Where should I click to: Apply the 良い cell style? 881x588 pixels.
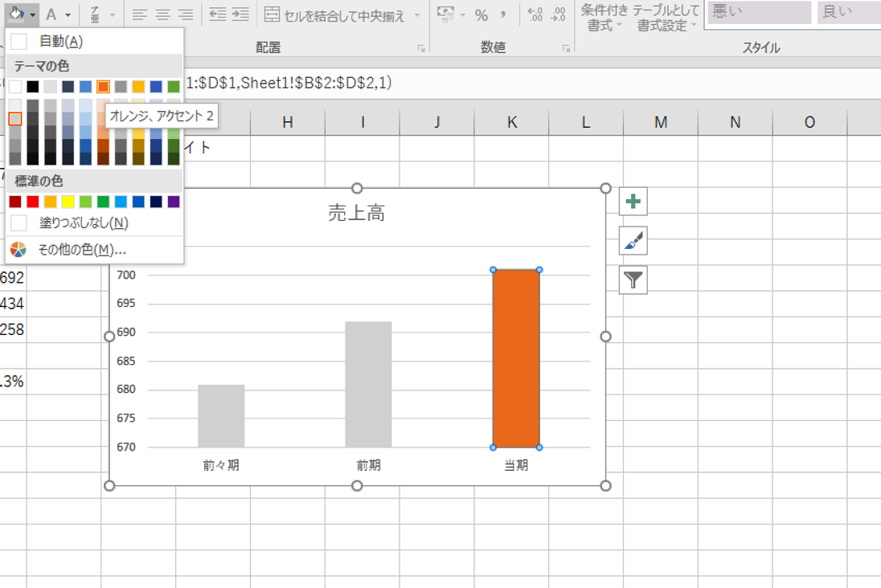848,12
